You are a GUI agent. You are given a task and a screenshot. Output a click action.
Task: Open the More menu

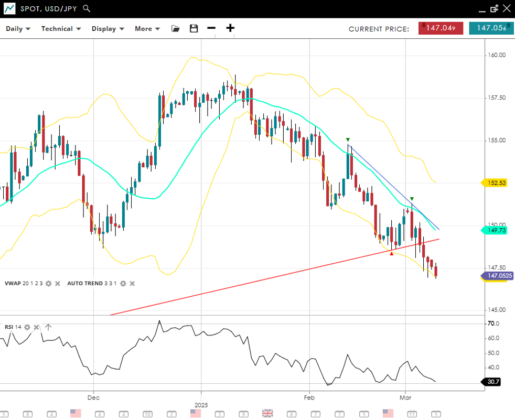point(147,29)
